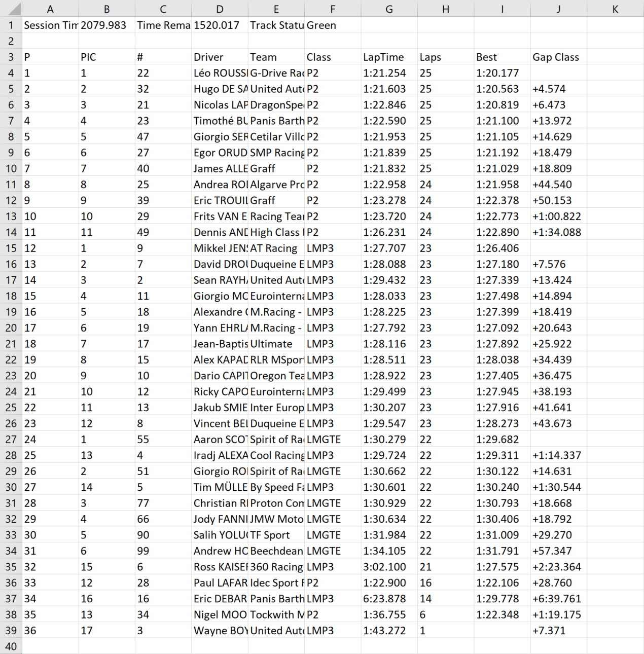This screenshot has height=654, width=644.
Task: Select Wayne BOY's driver name cell
Action: [220, 630]
